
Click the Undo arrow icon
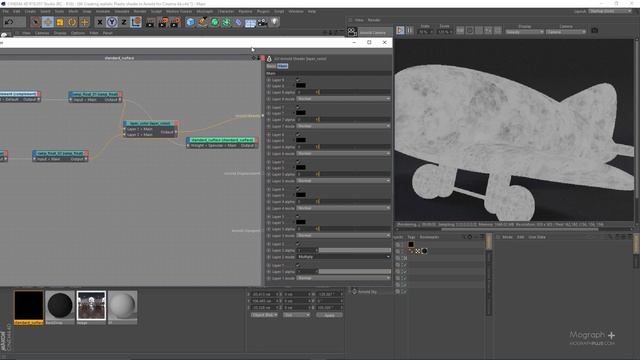coord(9,22)
